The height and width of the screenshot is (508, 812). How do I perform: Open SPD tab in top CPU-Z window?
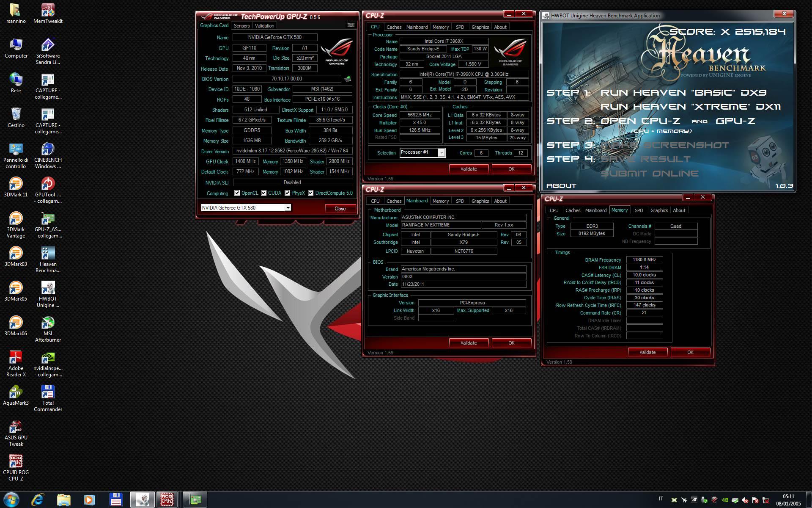(460, 27)
